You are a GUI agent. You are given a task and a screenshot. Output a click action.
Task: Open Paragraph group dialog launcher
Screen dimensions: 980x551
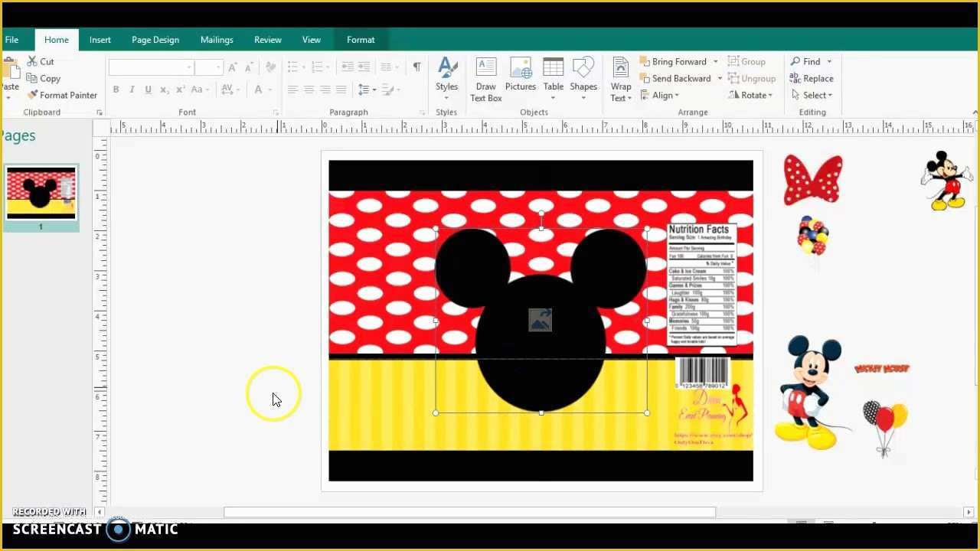click(423, 112)
